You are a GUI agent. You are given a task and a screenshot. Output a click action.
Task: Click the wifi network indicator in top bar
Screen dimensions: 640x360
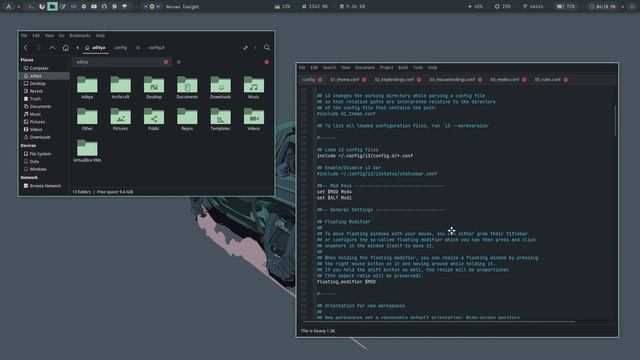533,7
